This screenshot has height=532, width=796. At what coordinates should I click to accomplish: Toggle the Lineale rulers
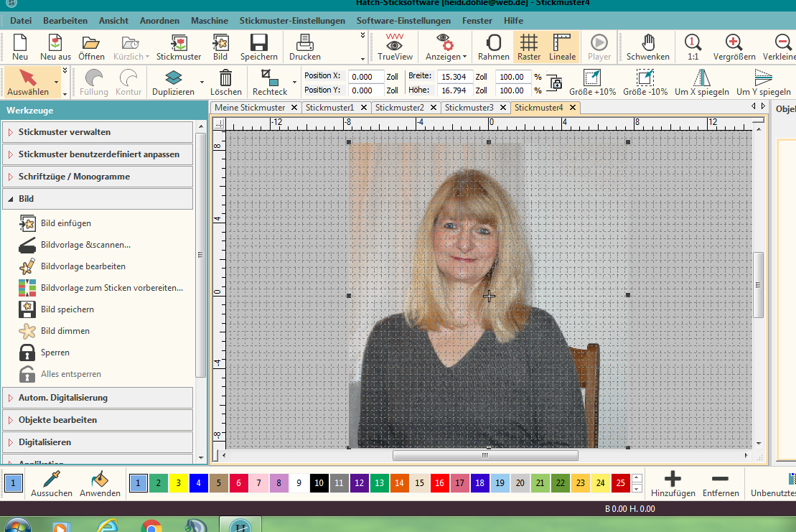coord(562,47)
